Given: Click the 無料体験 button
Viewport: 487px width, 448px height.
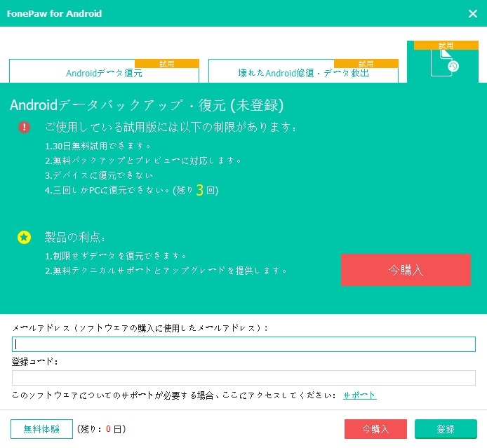Looking at the screenshot, I should 41,429.
